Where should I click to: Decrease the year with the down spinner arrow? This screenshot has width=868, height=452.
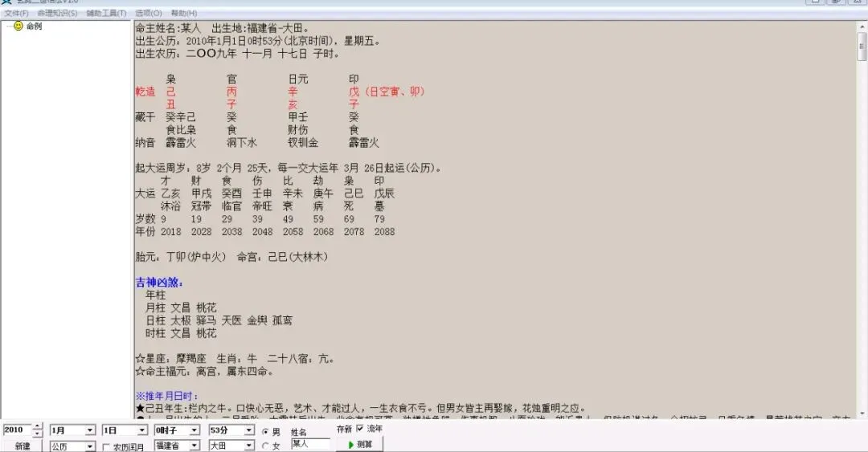37,434
